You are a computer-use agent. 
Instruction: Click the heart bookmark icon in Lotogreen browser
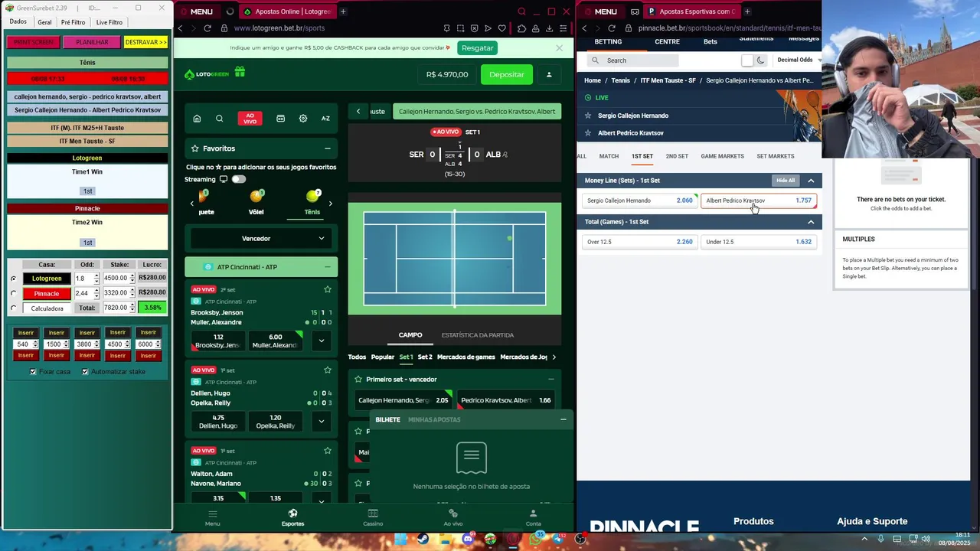pos(501,28)
